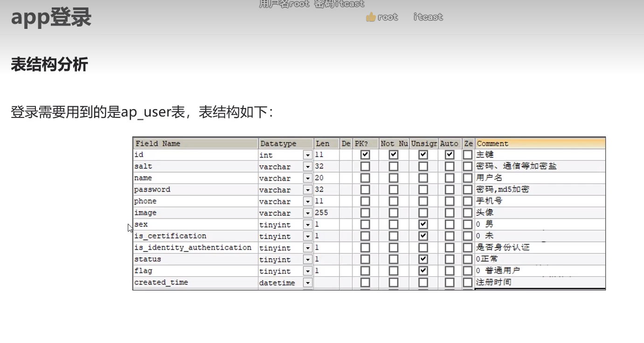Screen dimensions: 644x343
Task: Select the comment 密码,md5加密
Action: (503, 190)
